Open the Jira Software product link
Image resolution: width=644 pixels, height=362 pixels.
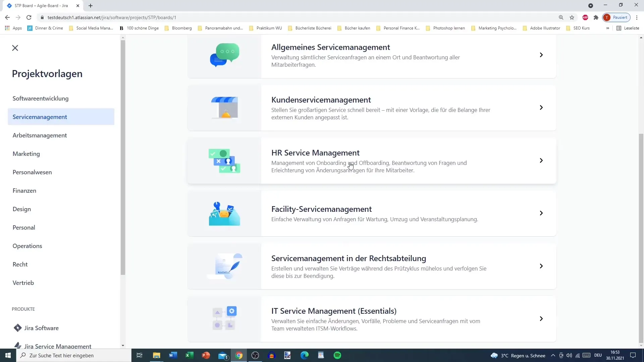[x=41, y=328]
